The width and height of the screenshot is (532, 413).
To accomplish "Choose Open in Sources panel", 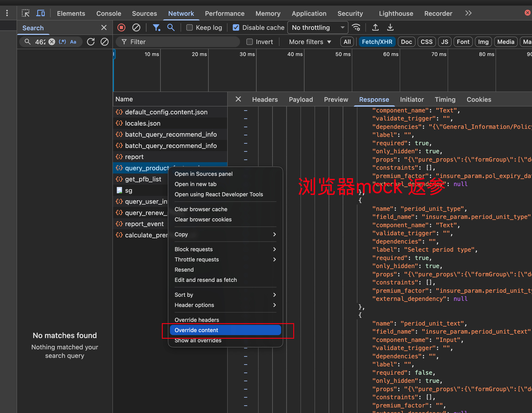I will [225, 174].
